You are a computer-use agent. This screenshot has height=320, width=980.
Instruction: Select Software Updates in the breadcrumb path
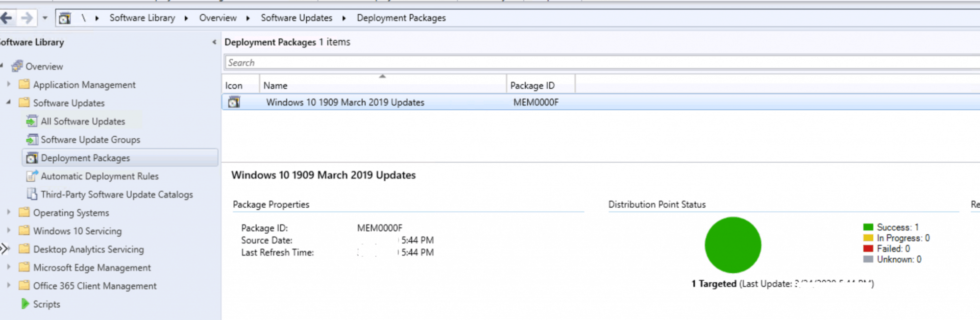(x=296, y=18)
